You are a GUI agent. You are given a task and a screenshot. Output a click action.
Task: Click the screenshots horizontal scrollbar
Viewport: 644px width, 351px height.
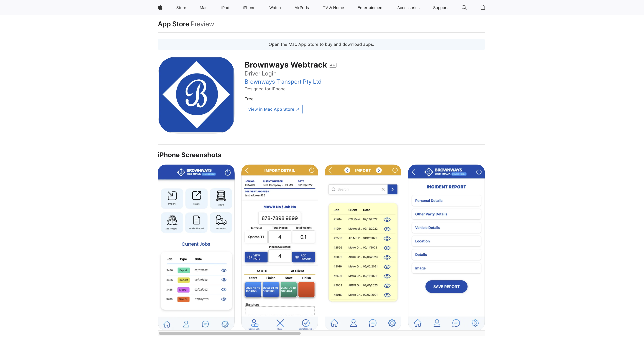pos(229,333)
